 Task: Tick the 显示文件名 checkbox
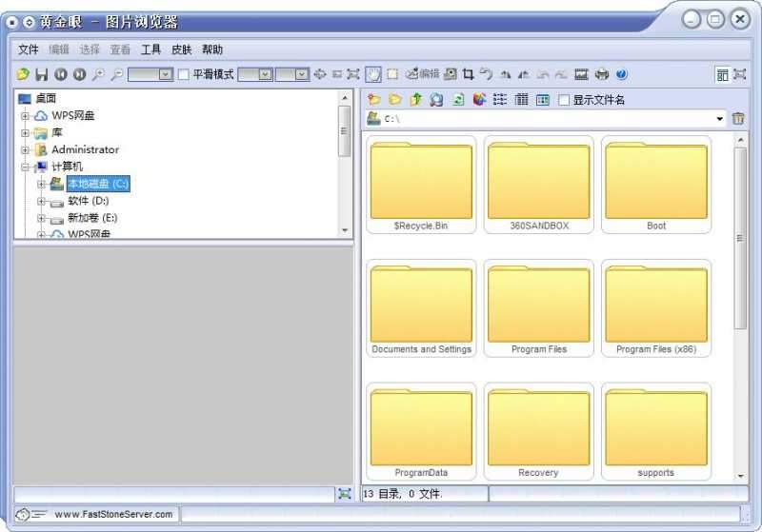point(564,100)
